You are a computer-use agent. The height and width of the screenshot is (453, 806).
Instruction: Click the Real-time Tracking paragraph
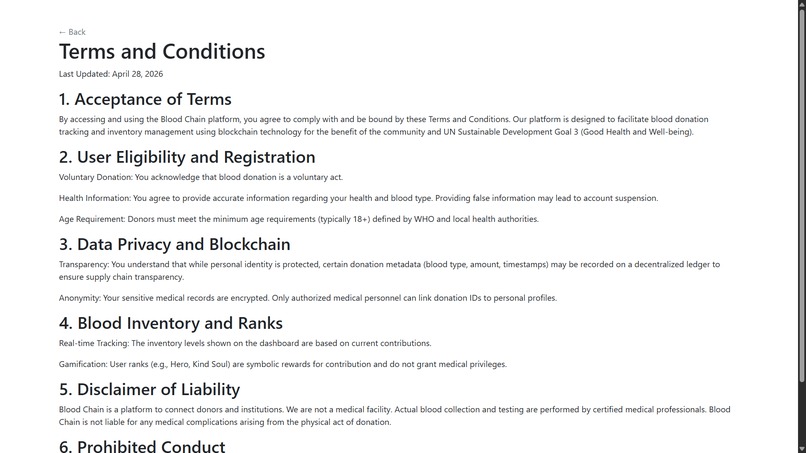coord(245,343)
